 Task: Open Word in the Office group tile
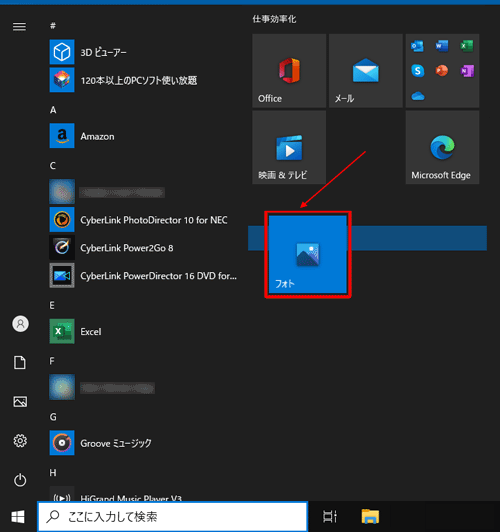coord(442,46)
